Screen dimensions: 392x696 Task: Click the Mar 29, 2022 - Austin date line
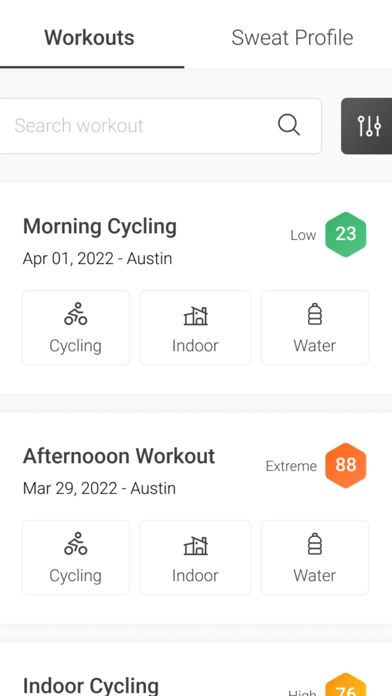[99, 488]
